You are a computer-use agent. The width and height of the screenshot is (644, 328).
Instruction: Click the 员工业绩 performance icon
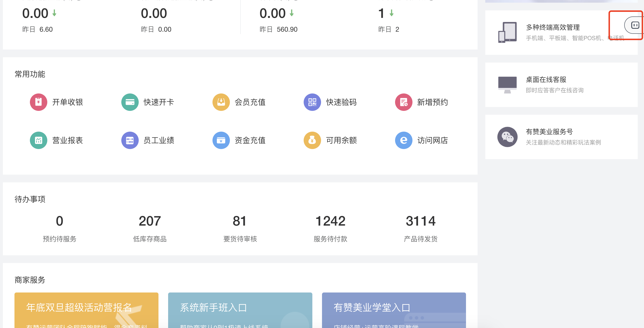click(x=130, y=140)
